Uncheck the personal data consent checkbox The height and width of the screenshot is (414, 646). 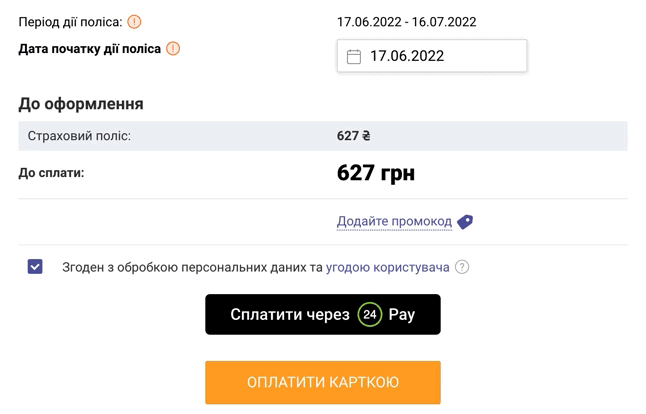pos(35,267)
